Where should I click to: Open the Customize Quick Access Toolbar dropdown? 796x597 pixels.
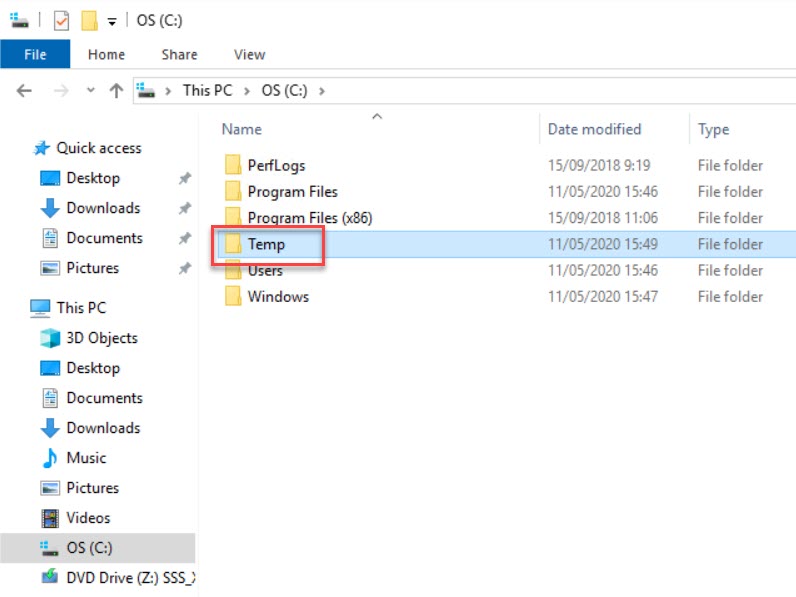point(112,21)
